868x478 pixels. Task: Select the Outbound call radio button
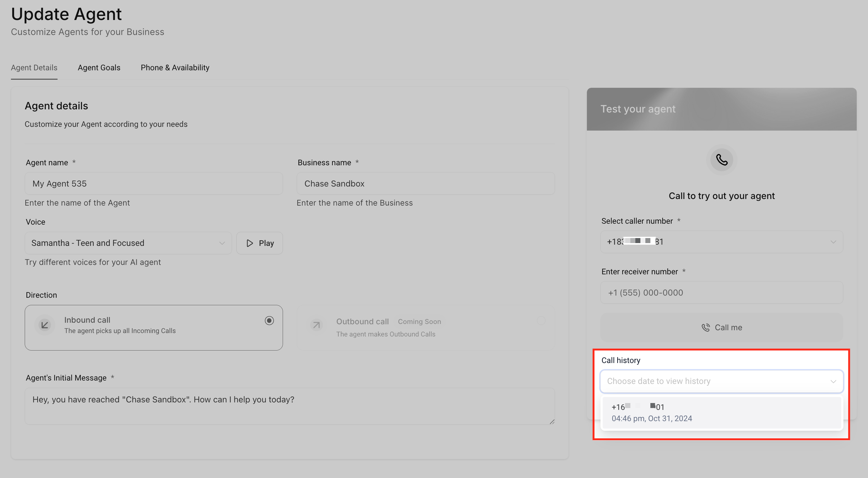541,321
